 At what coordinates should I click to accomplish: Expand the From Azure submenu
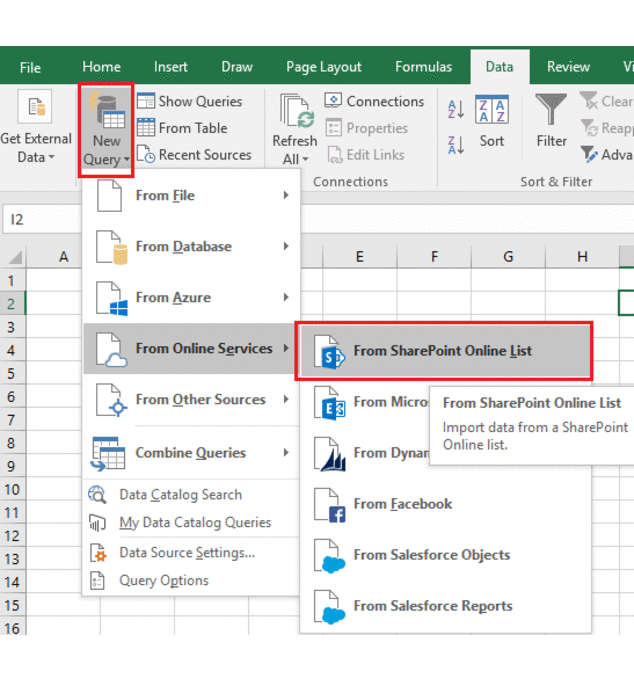[191, 298]
